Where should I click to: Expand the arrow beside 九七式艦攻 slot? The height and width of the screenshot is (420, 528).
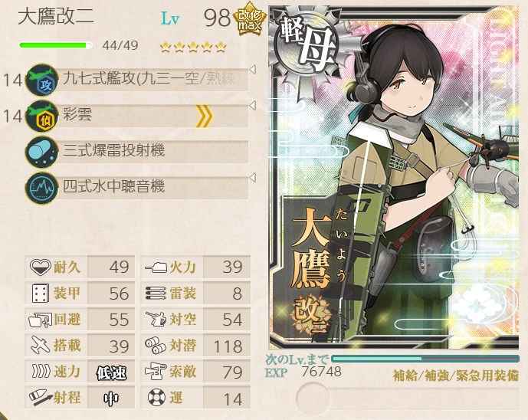point(253,70)
